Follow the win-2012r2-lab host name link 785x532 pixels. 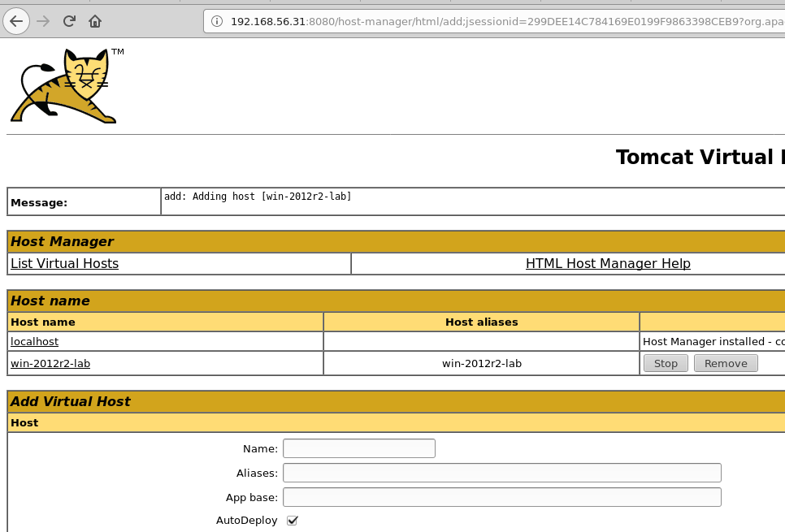click(50, 363)
